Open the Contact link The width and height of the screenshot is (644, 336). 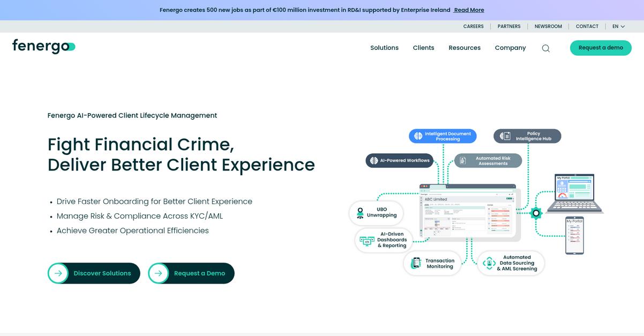click(587, 26)
